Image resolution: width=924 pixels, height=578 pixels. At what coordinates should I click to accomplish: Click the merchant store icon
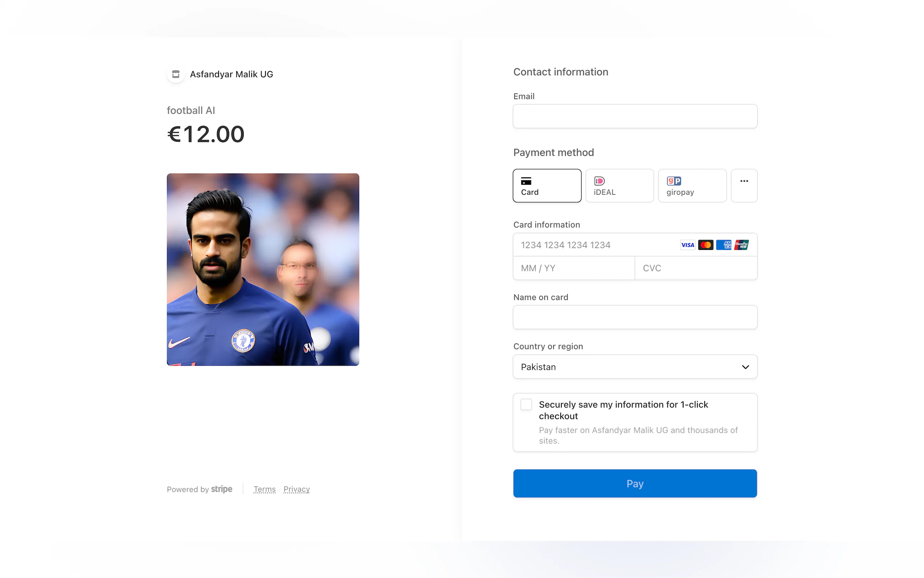(x=176, y=74)
